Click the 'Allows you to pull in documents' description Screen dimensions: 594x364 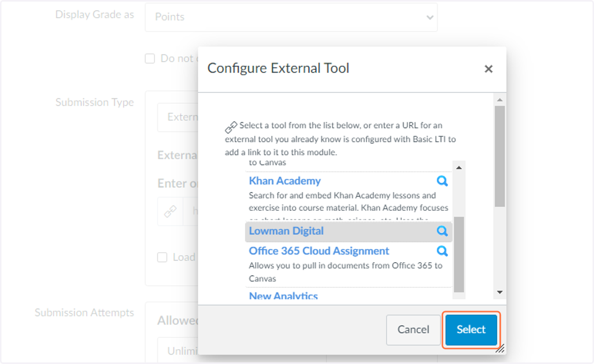pyautogui.click(x=346, y=272)
